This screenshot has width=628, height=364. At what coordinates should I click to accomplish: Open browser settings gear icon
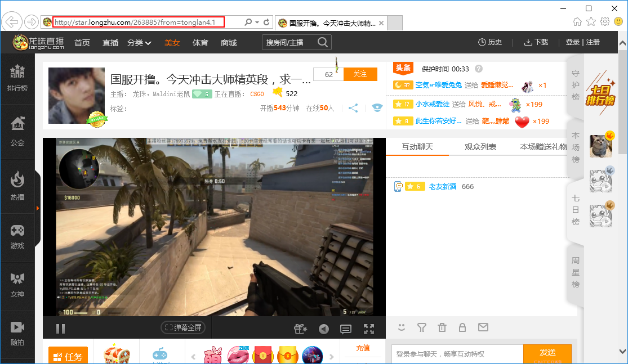coord(605,21)
